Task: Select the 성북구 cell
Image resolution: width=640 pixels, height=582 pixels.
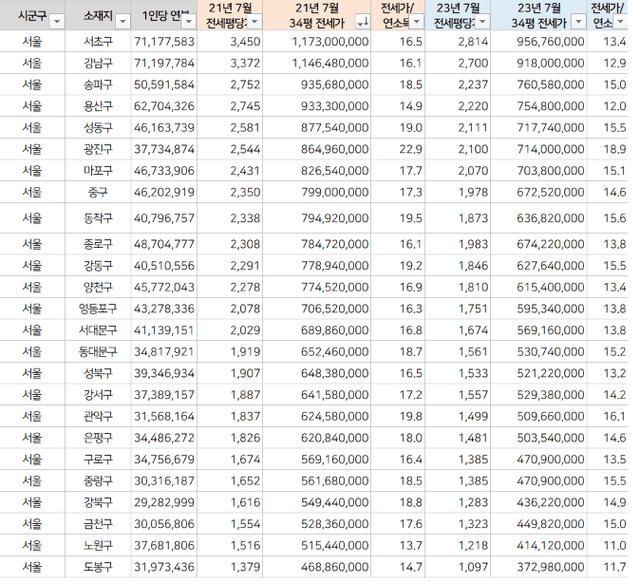Action: click(x=98, y=373)
